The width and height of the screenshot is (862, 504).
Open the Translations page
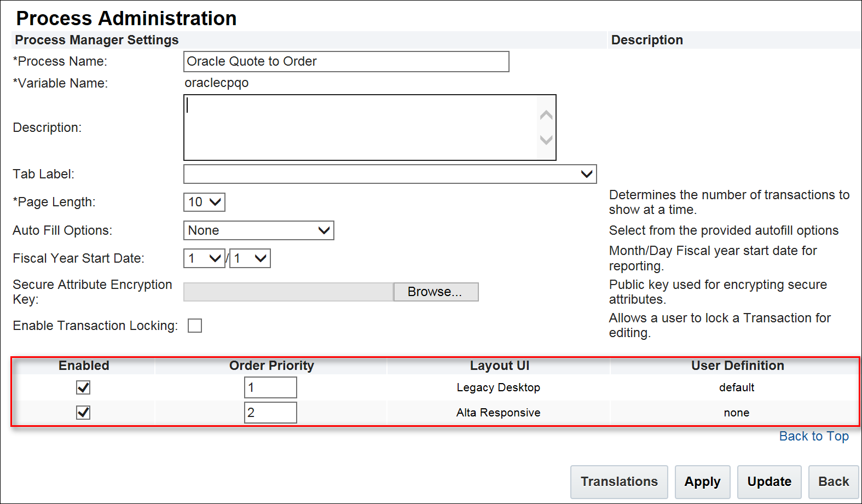pos(619,482)
